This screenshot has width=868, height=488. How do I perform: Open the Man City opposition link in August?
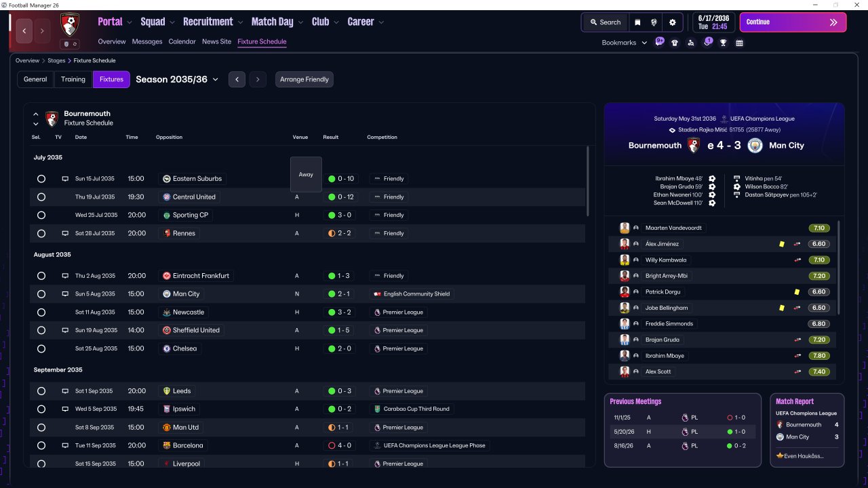[182, 294]
